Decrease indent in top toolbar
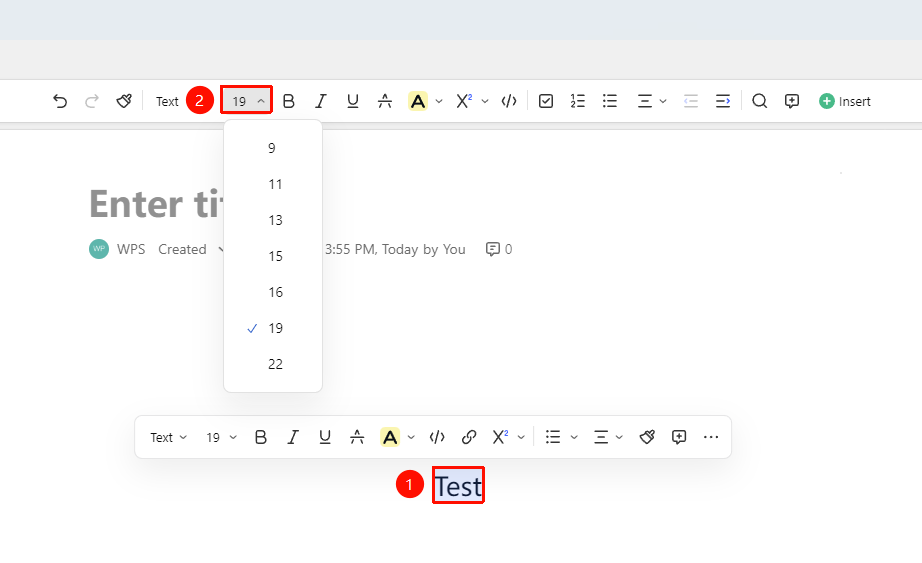The height and width of the screenshot is (563, 922). pos(691,101)
